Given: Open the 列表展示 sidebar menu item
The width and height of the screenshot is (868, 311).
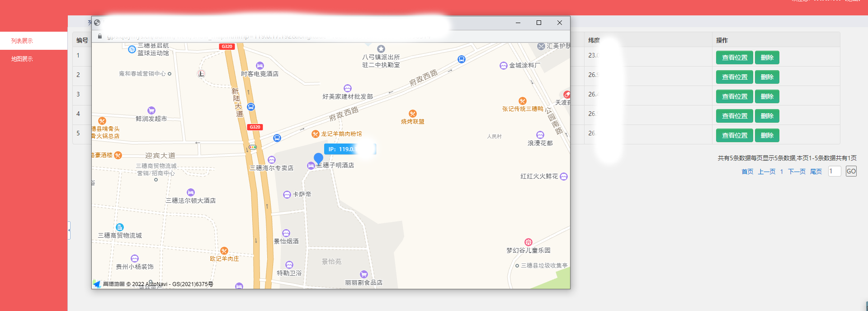Looking at the screenshot, I should coord(34,41).
